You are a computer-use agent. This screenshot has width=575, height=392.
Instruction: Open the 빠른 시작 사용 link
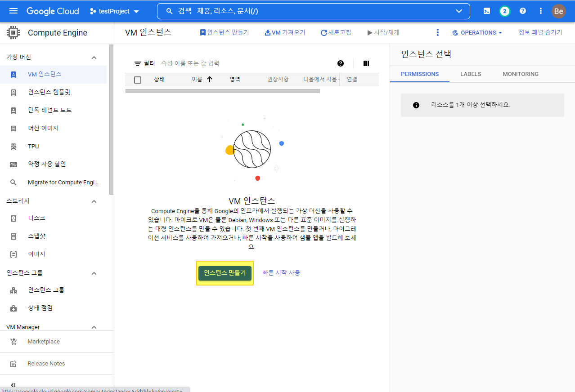pos(281,273)
